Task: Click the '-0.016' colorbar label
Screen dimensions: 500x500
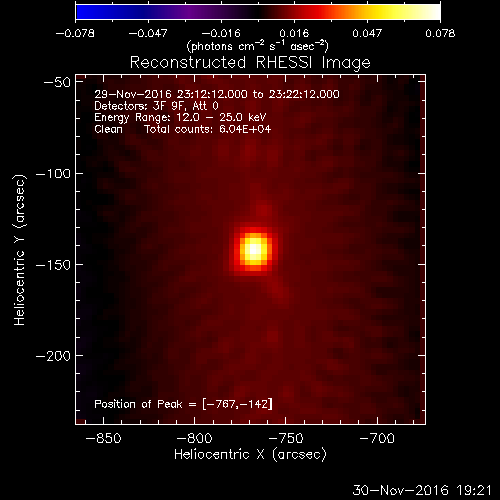Action: click(x=221, y=33)
